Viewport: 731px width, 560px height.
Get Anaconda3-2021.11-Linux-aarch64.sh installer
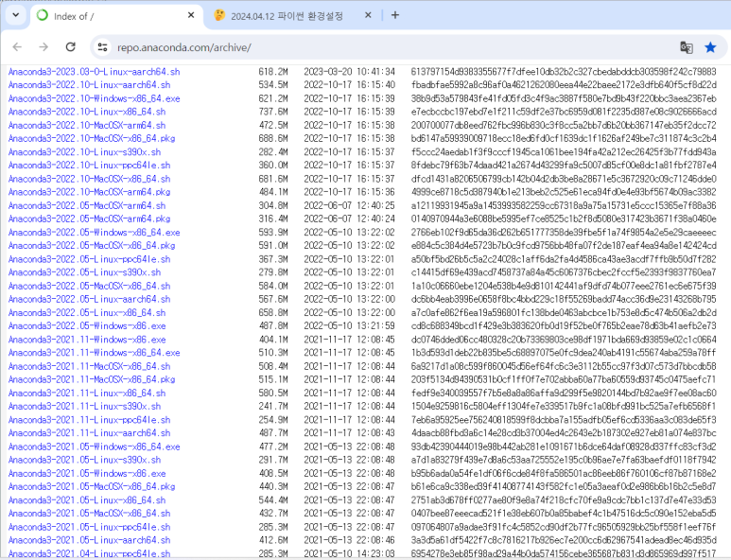point(89,433)
